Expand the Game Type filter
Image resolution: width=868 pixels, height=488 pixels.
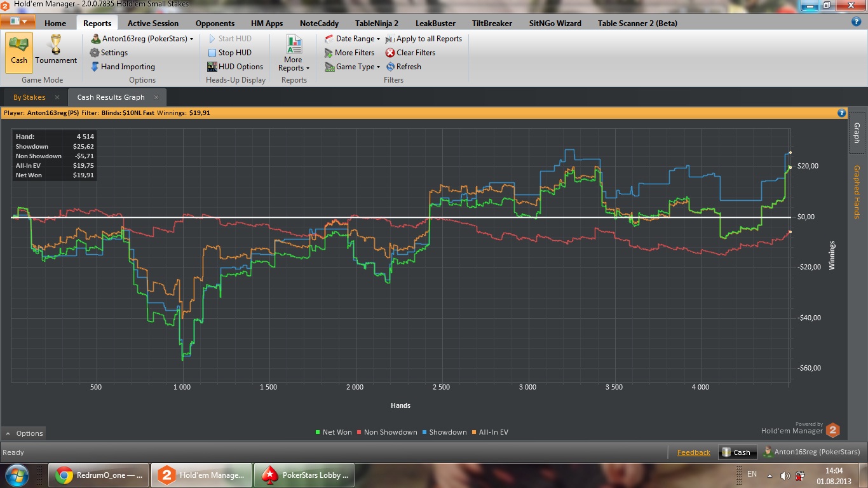click(x=352, y=67)
